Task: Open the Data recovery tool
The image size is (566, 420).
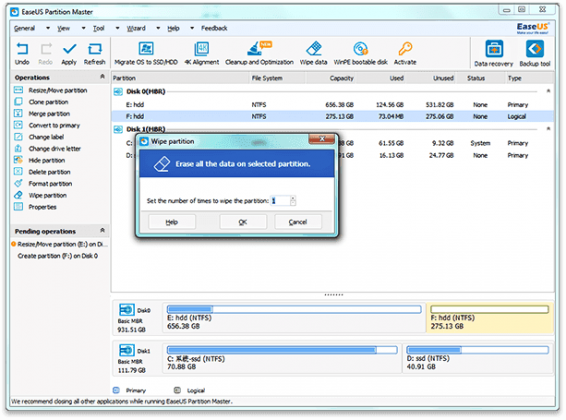Action: tap(493, 53)
